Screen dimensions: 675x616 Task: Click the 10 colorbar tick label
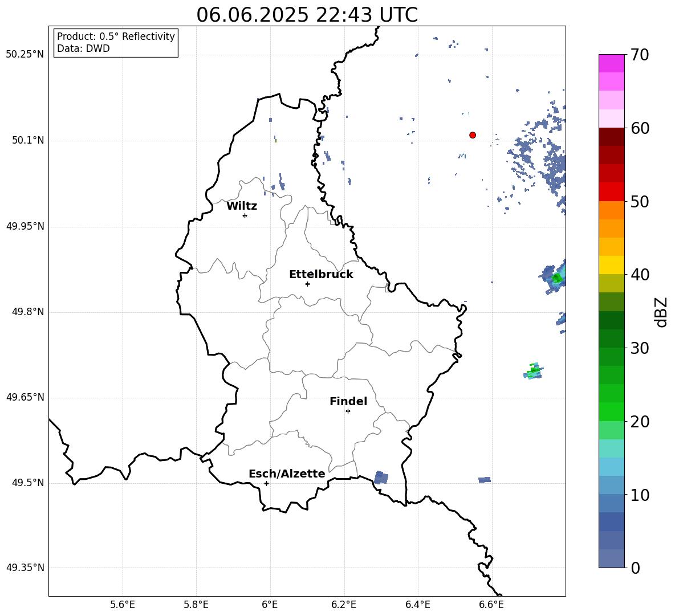click(x=639, y=495)
